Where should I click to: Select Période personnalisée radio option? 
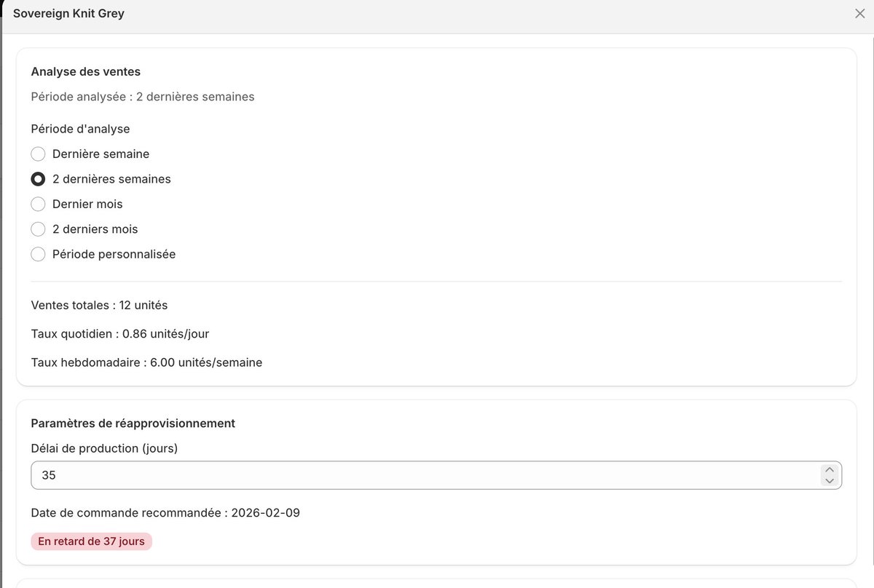pos(39,254)
